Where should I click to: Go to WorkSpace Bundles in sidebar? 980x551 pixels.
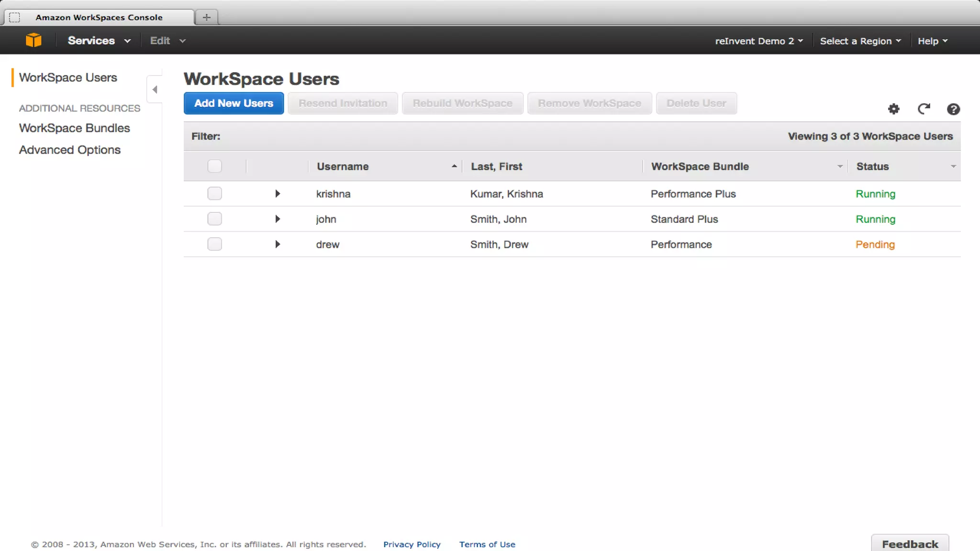[74, 128]
